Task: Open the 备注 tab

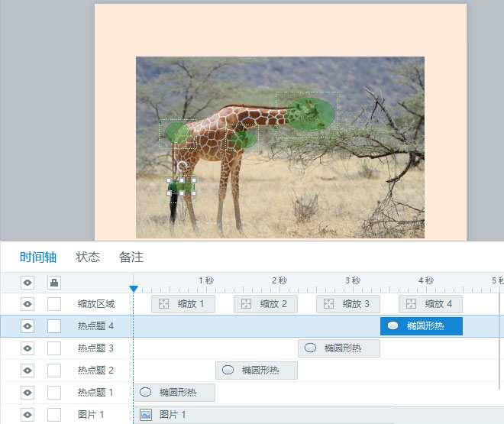Action: pyautogui.click(x=131, y=257)
